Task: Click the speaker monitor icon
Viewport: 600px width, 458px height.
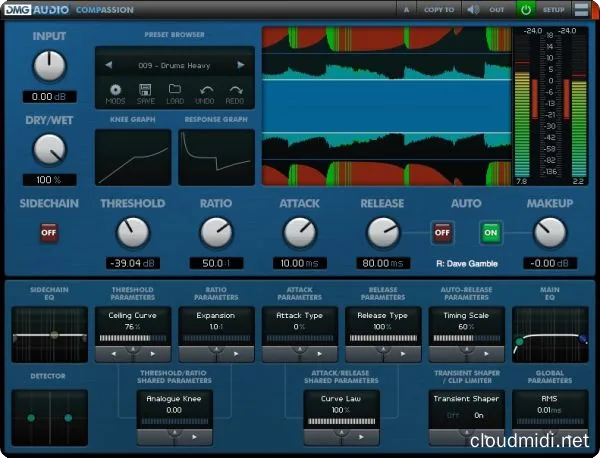Action: (x=473, y=10)
